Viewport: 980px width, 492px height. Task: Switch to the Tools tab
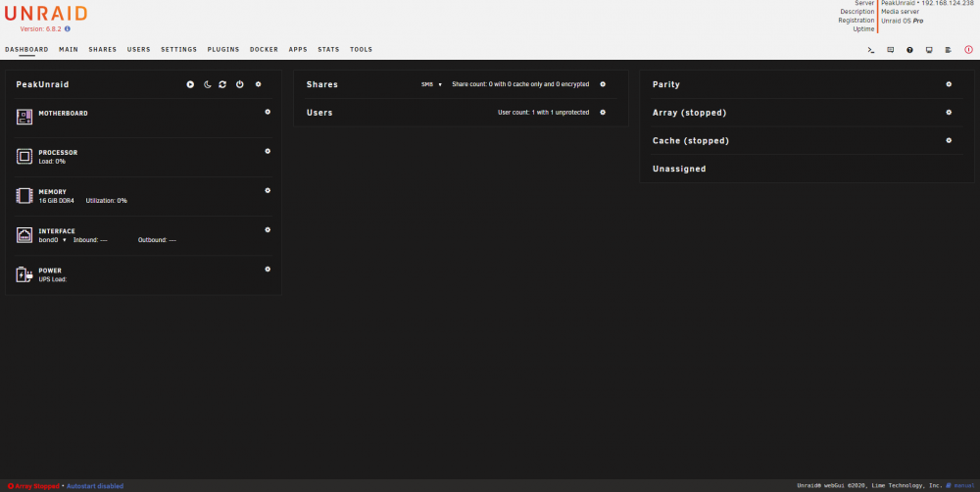tap(362, 49)
